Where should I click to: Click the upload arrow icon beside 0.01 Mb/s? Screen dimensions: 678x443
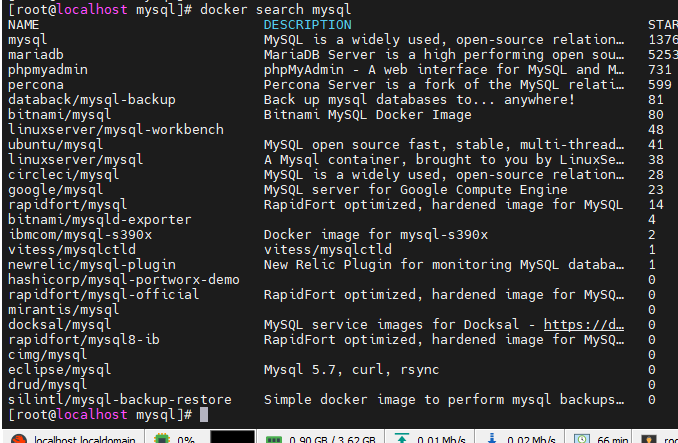coord(402,438)
